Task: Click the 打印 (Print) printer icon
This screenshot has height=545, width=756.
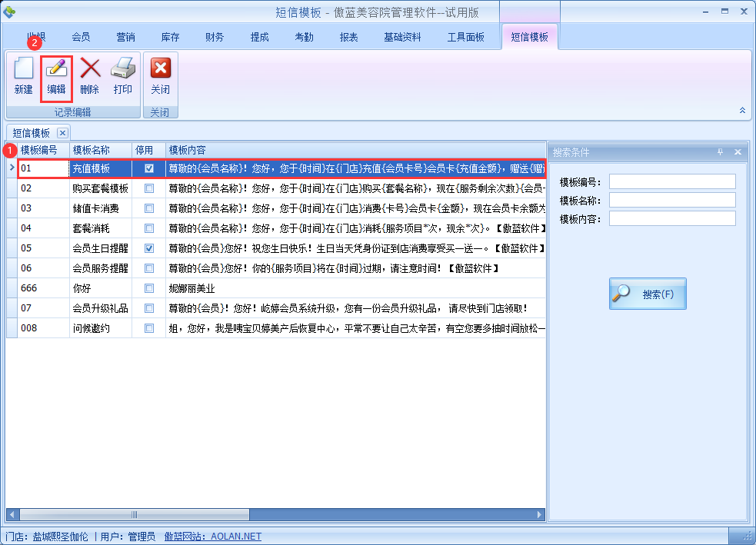Action: coord(123,70)
